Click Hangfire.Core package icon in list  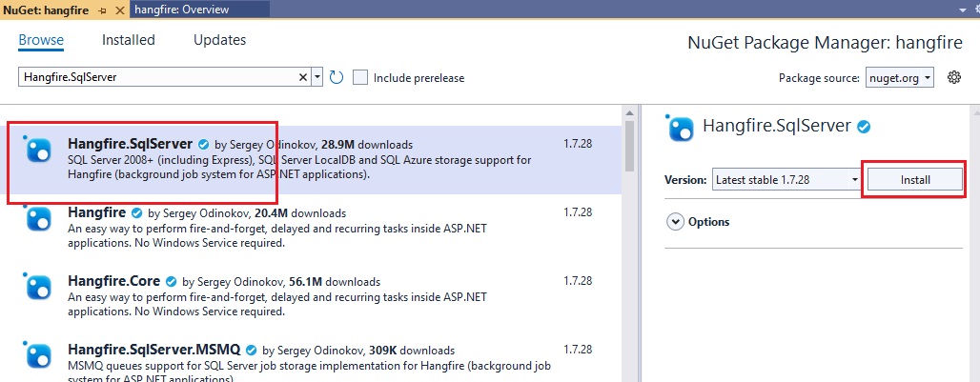click(x=37, y=287)
